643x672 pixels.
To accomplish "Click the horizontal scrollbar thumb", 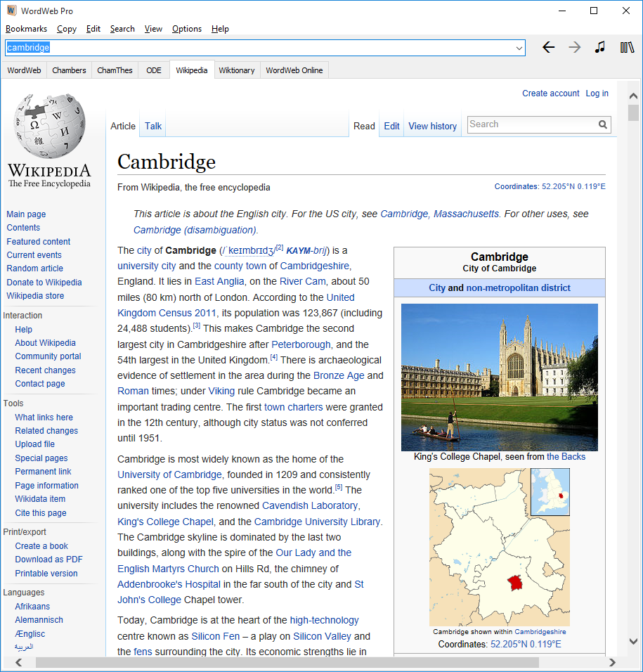I will pos(287,663).
